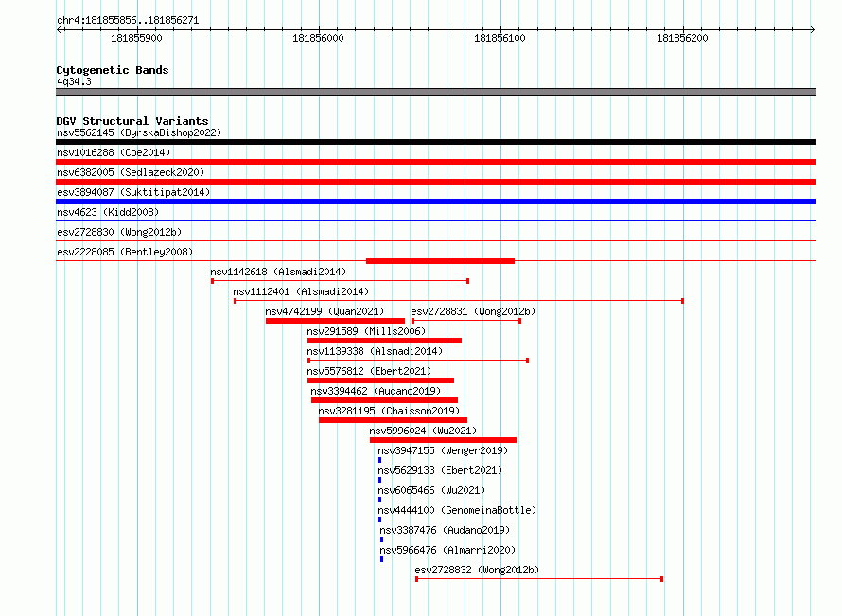Screen dimensions: 842x616
Task: Open the nsv1142618 (Alsmadi2014) label
Action: coord(278,272)
